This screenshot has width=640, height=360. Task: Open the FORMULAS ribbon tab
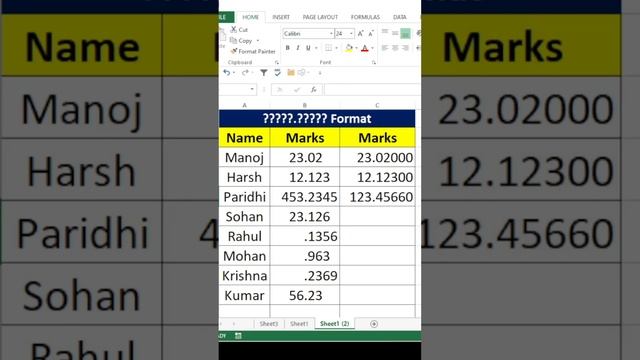(x=365, y=17)
